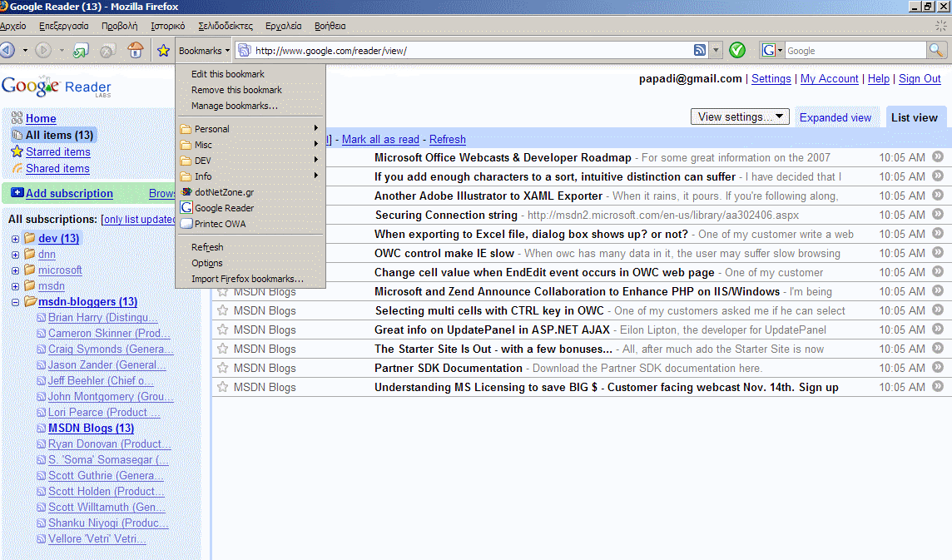Click the yellow star bookmark icon
The height and width of the screenshot is (560, 952).
click(163, 51)
